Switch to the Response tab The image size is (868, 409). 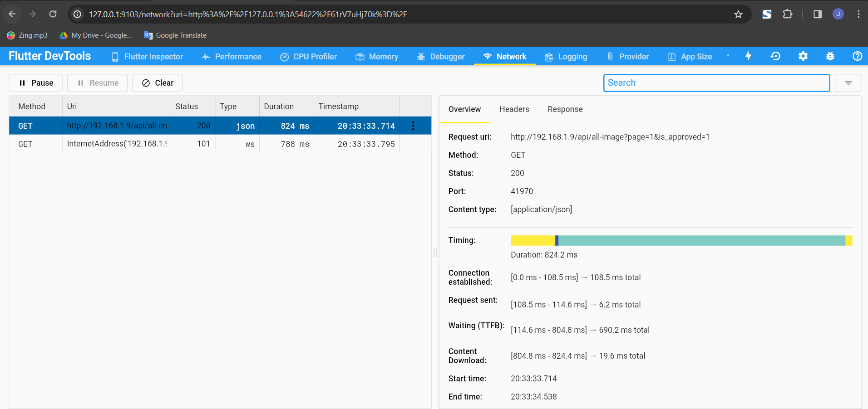pos(565,109)
